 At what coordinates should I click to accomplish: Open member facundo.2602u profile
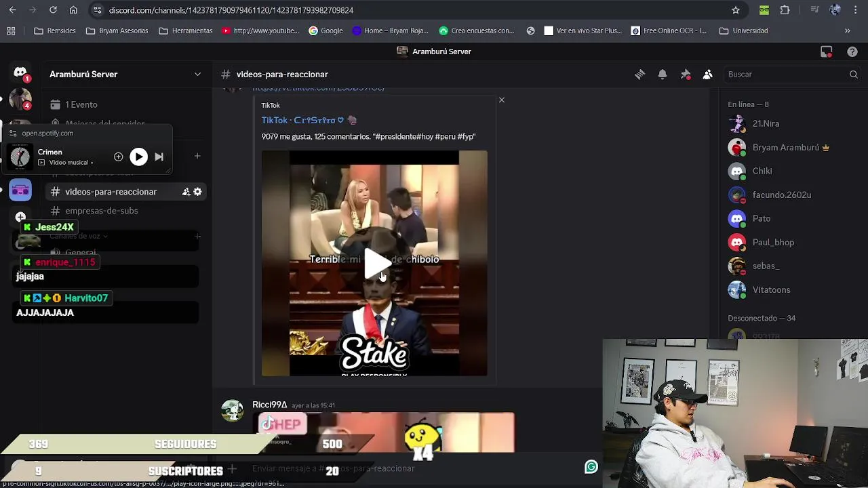(781, 195)
